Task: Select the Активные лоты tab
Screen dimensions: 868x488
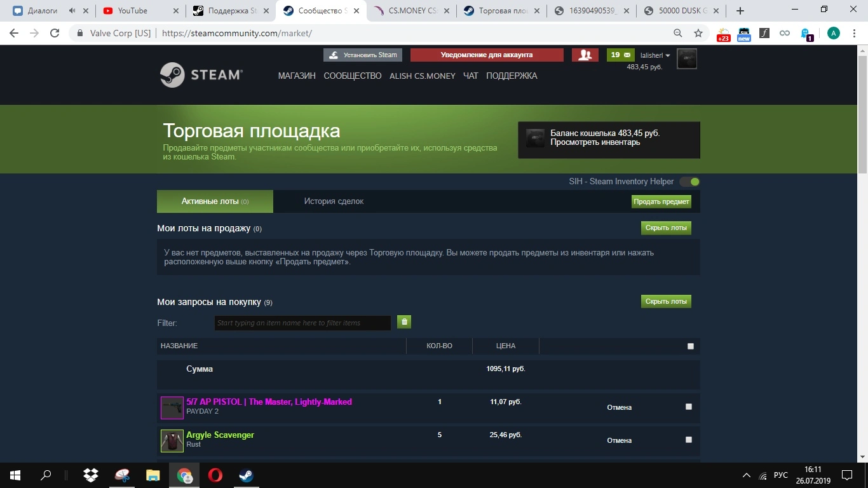Action: tap(215, 201)
